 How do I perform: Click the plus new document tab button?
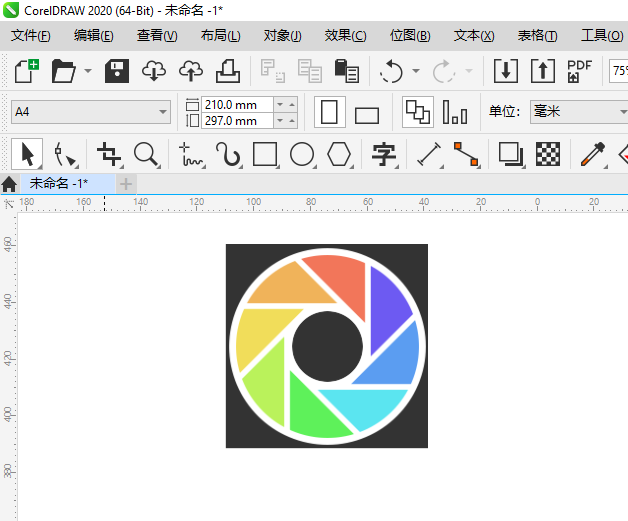pos(126,184)
